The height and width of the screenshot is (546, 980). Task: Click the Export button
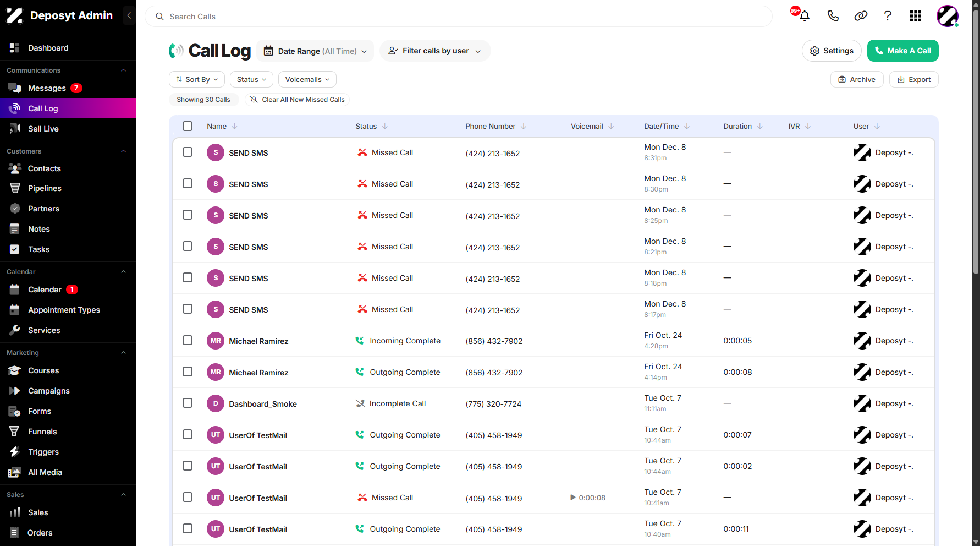[x=914, y=79]
